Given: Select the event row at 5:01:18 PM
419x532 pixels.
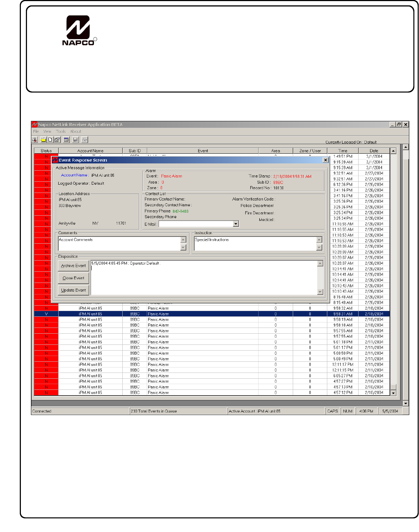Looking at the screenshot, I should (212, 342).
